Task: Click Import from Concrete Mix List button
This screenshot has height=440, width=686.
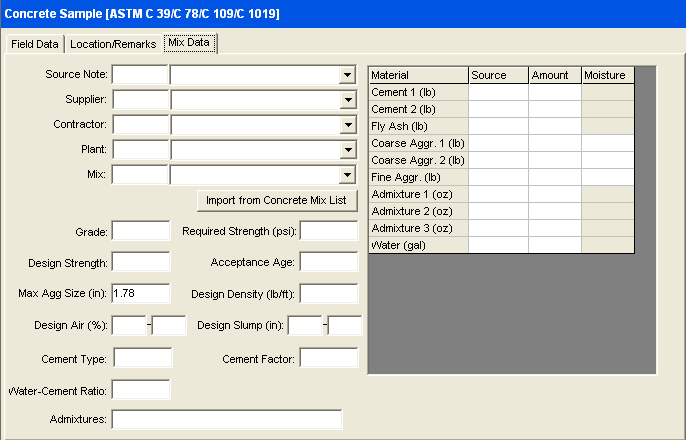Action: tap(275, 200)
